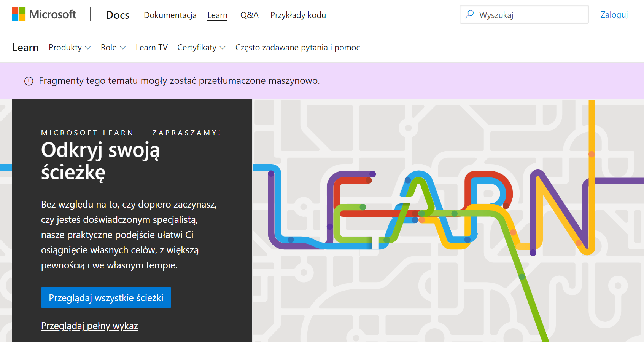Image resolution: width=644 pixels, height=342 pixels.
Task: Click in the Wyszukaj search field
Action: click(x=524, y=14)
